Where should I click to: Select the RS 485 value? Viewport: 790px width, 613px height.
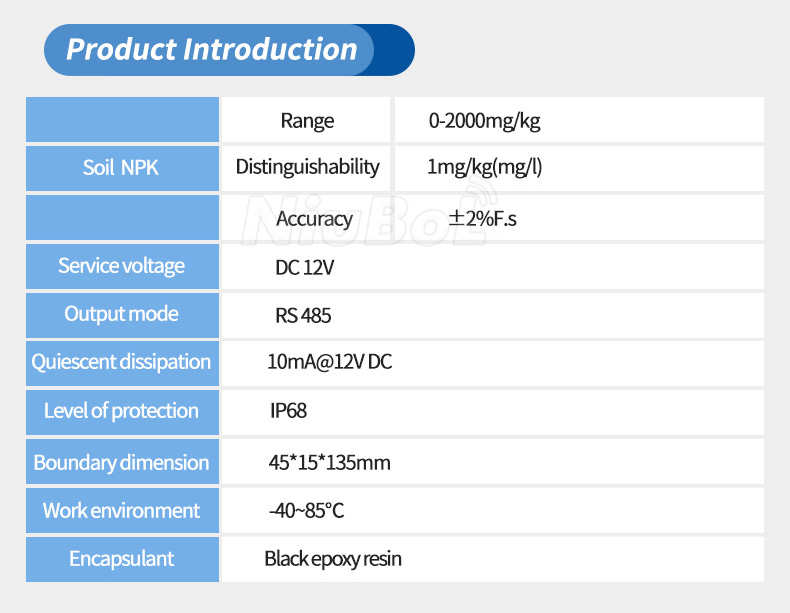point(303,316)
